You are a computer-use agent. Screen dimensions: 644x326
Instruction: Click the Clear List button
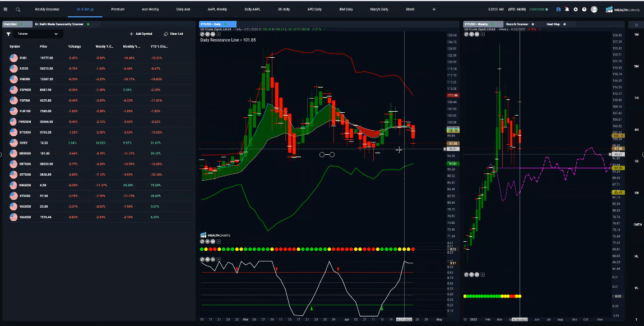(173, 34)
